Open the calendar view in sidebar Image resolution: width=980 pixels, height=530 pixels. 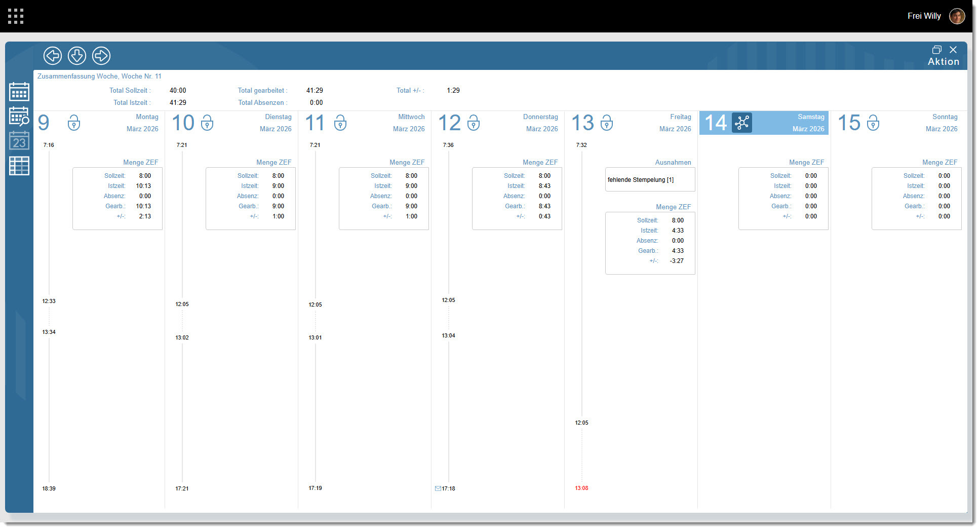[19, 92]
